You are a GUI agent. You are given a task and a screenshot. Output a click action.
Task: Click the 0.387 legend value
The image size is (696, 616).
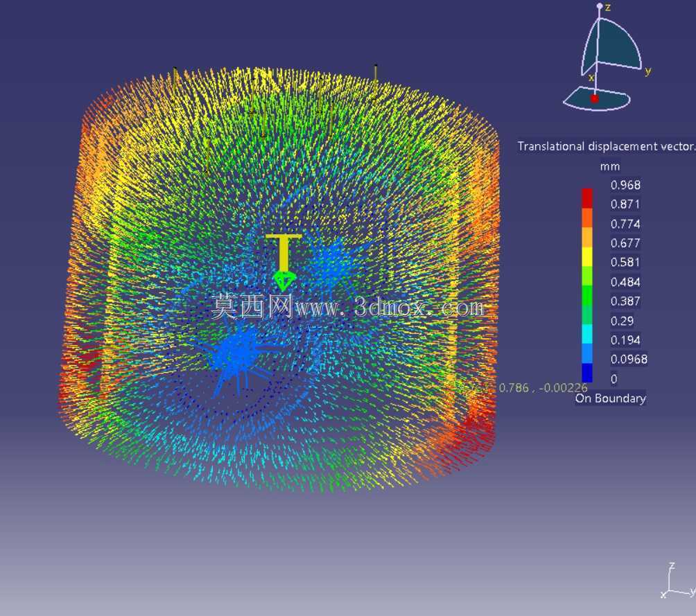[625, 301]
